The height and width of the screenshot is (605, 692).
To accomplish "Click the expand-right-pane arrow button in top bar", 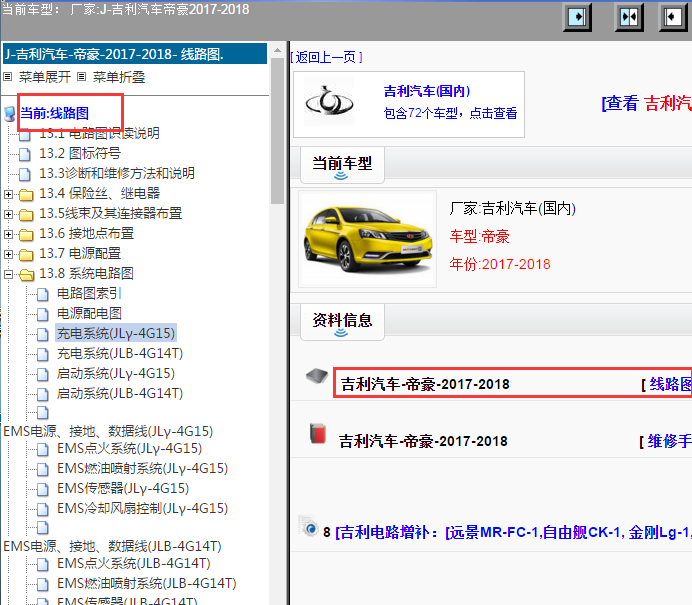I will tap(577, 17).
